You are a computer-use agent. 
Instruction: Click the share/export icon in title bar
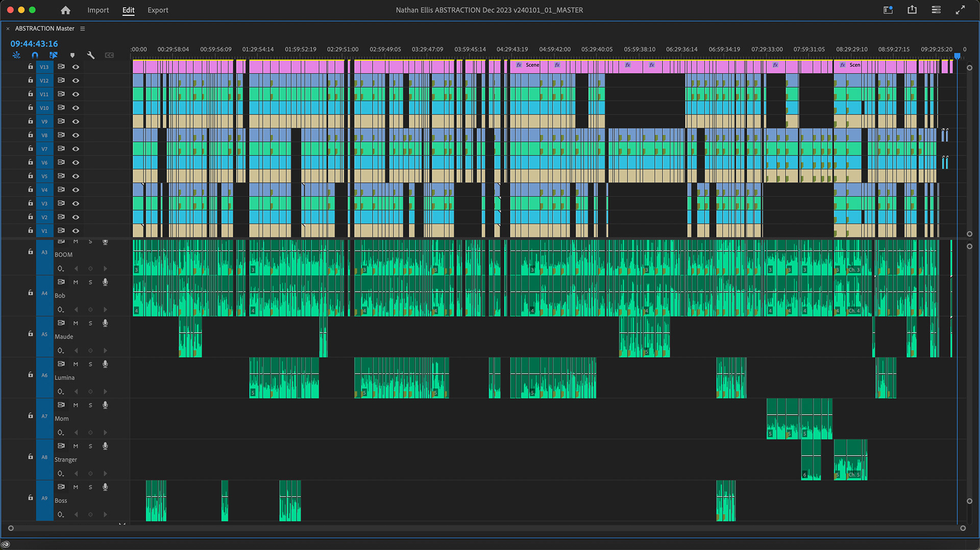pos(912,10)
